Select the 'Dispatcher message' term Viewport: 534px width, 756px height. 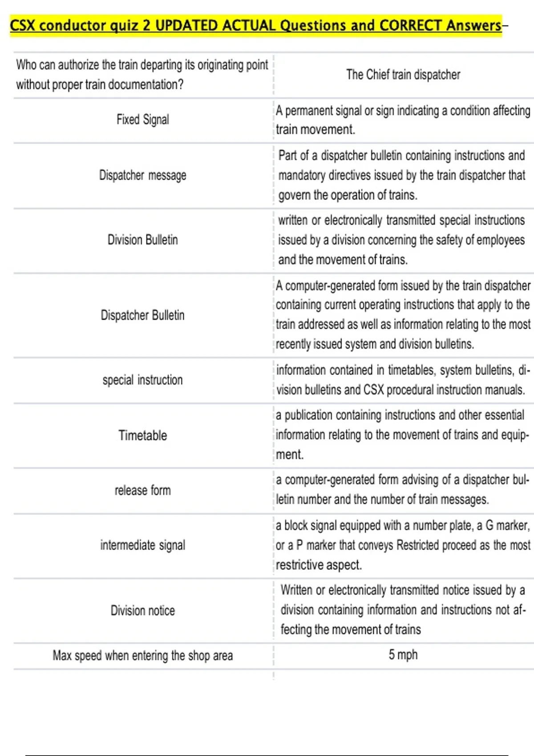(x=143, y=175)
